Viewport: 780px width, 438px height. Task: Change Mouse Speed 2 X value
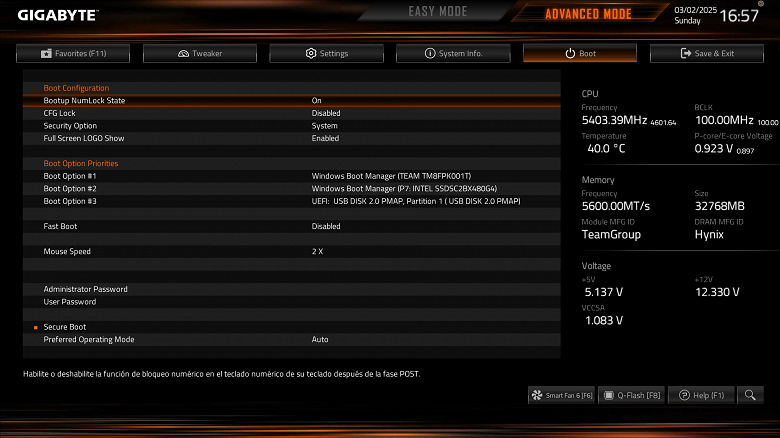coord(317,251)
